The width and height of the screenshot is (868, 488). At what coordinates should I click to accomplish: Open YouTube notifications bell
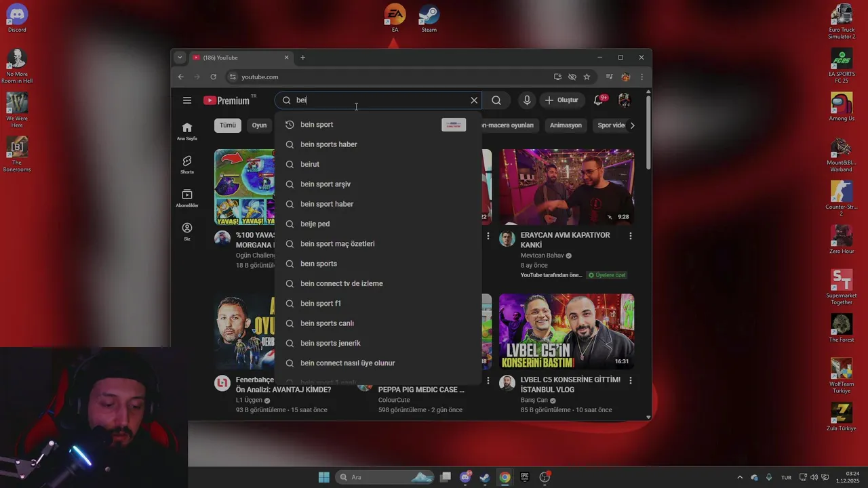coord(598,100)
